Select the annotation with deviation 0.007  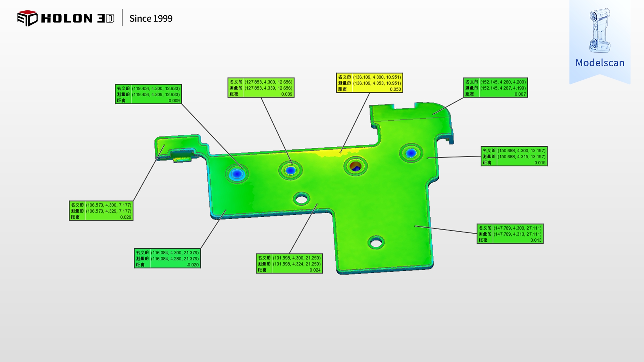coord(495,88)
